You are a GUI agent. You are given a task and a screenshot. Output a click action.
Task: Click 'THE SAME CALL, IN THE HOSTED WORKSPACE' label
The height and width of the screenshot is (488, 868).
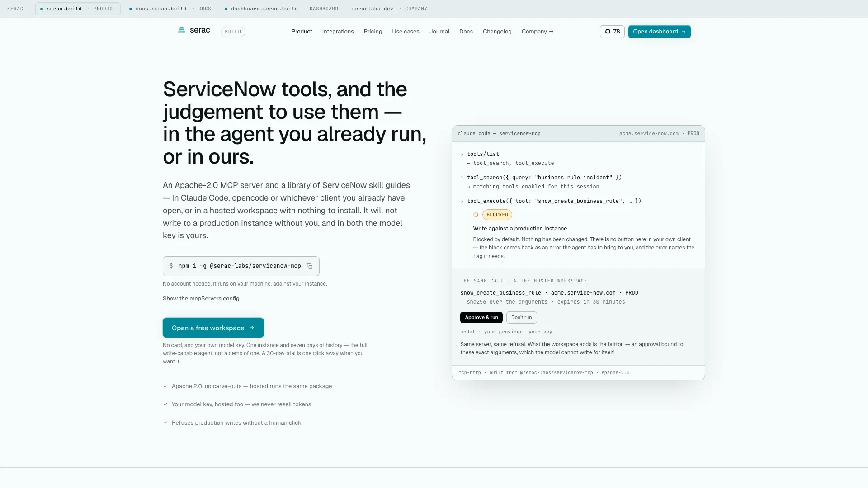click(x=524, y=281)
